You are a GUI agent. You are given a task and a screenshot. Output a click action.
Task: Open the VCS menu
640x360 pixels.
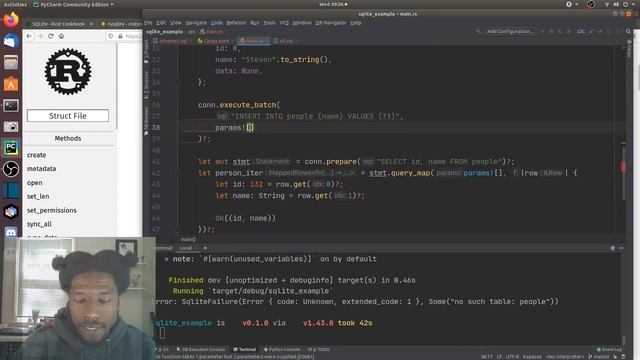[284, 23]
